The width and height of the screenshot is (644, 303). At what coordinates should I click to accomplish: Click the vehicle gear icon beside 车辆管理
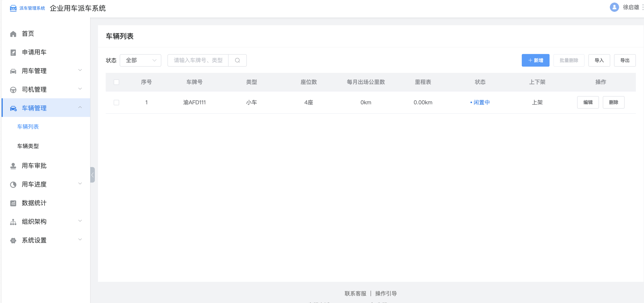point(13,108)
